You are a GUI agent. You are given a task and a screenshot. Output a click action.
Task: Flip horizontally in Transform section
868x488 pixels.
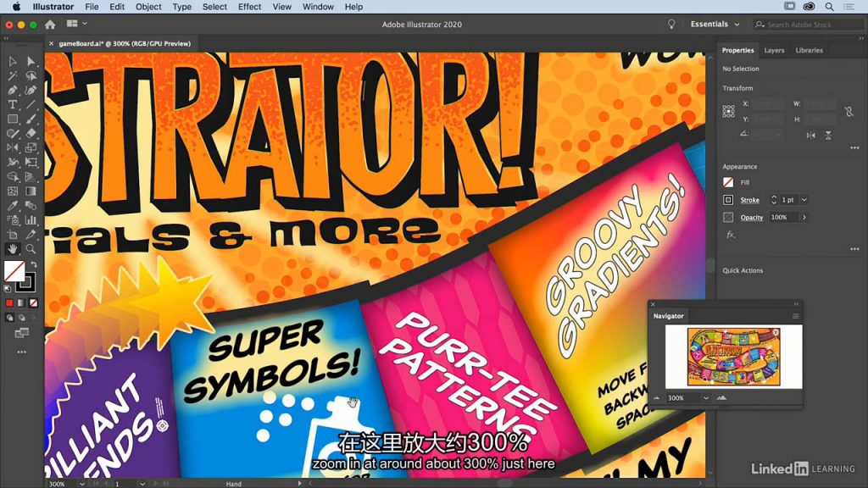point(810,135)
